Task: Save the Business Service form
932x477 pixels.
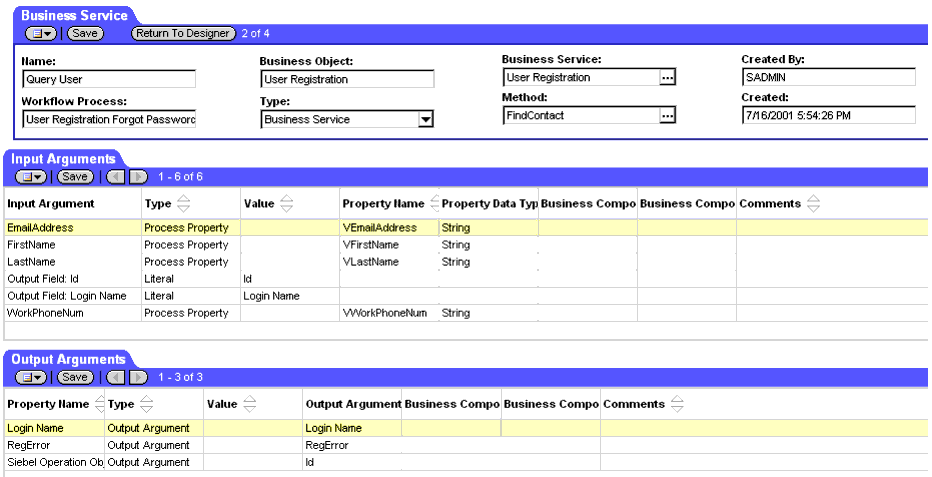Action: 85,34
